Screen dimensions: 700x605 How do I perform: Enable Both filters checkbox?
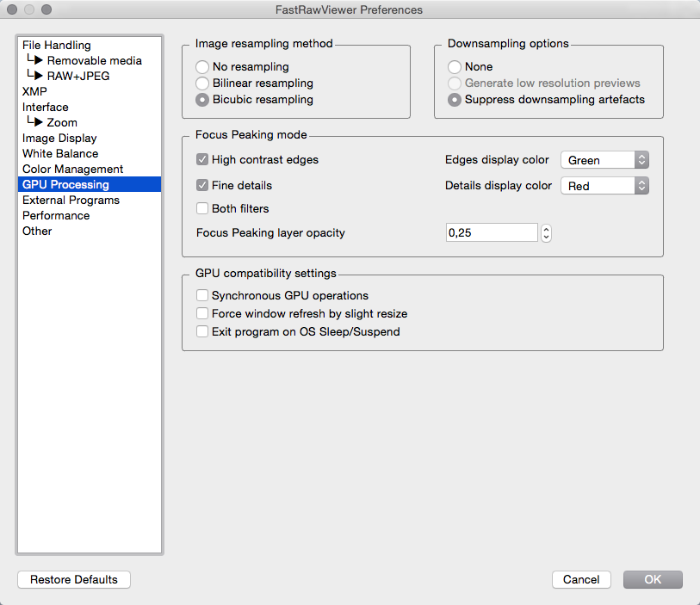202,208
